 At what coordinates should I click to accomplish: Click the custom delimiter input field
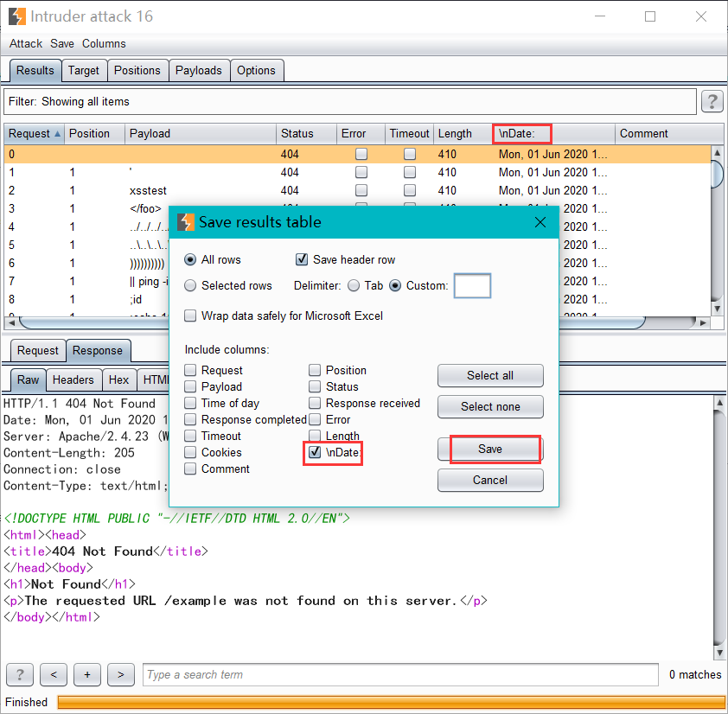pos(472,285)
